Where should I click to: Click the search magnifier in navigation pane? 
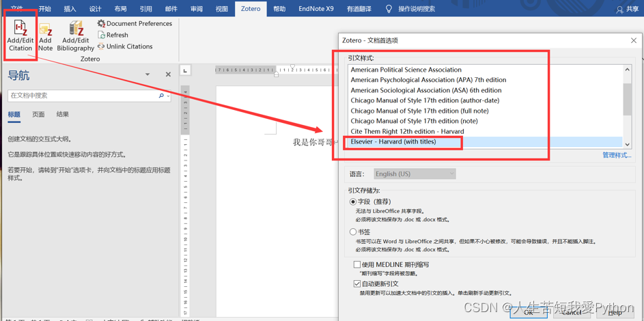(161, 96)
